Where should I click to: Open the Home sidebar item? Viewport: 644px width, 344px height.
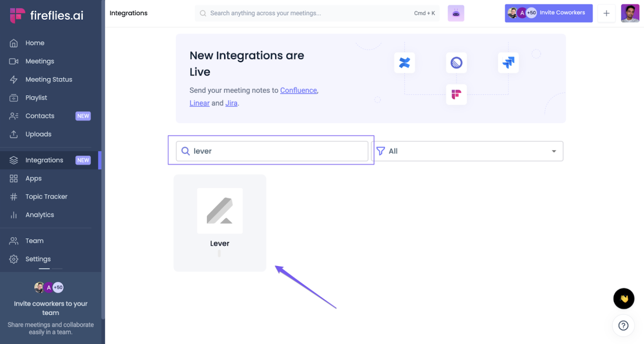[x=50, y=43]
